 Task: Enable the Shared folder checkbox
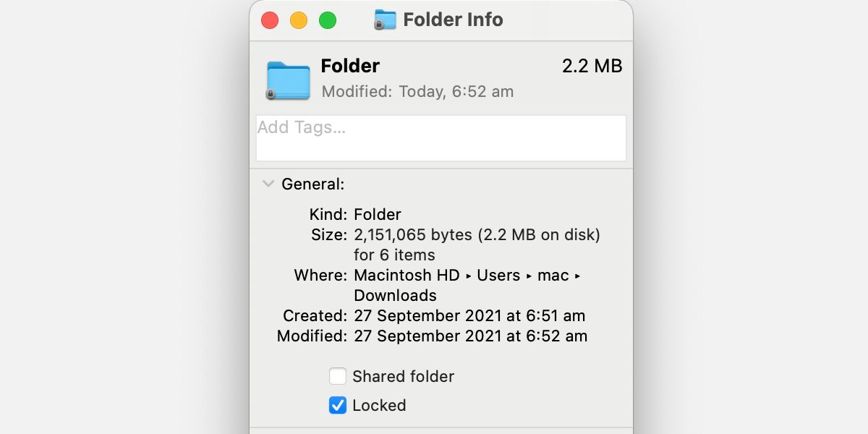[338, 376]
